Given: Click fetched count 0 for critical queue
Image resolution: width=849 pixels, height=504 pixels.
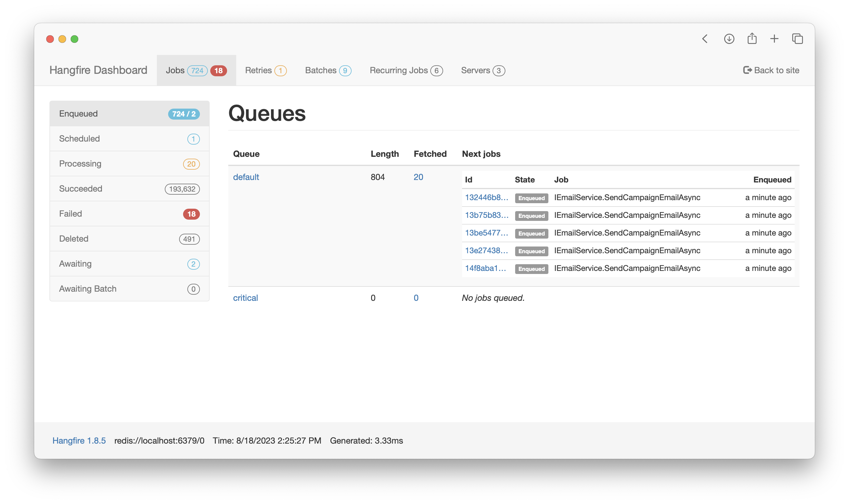Looking at the screenshot, I should (x=416, y=298).
